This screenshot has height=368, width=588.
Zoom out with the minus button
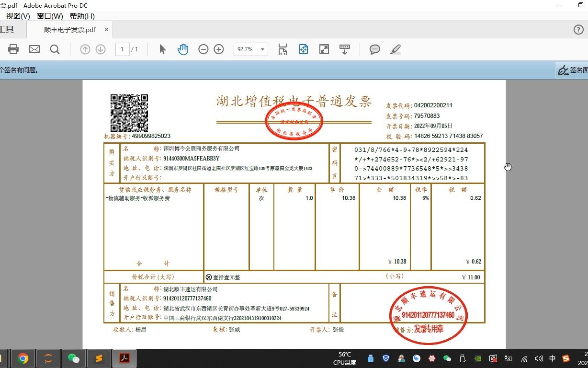204,49
